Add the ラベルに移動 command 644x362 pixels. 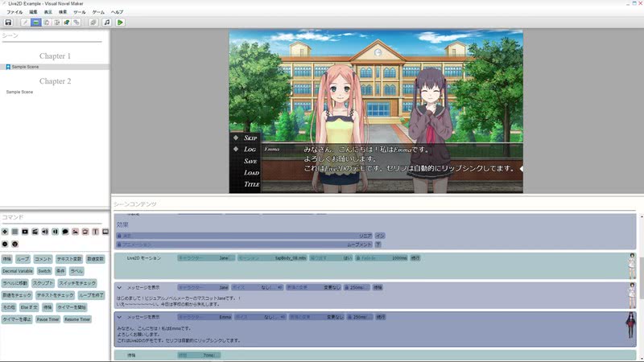[14, 283]
